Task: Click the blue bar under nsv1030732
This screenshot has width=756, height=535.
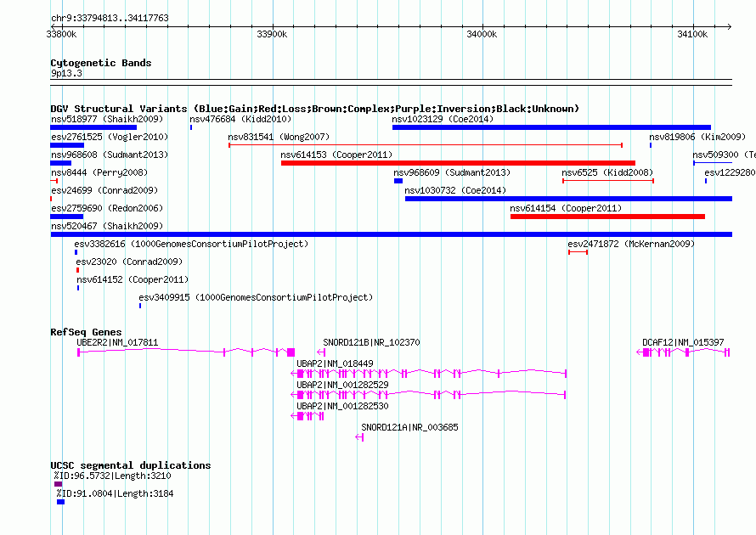Action: click(x=568, y=199)
